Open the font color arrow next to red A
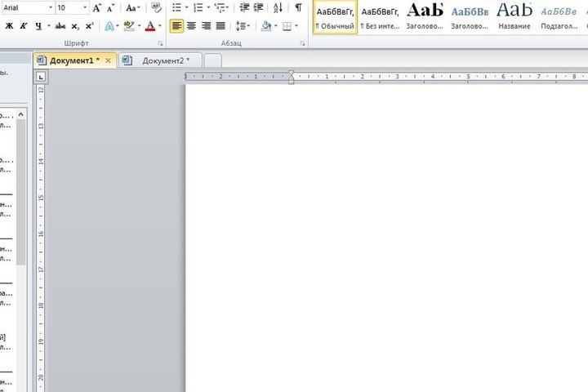 pos(160,26)
